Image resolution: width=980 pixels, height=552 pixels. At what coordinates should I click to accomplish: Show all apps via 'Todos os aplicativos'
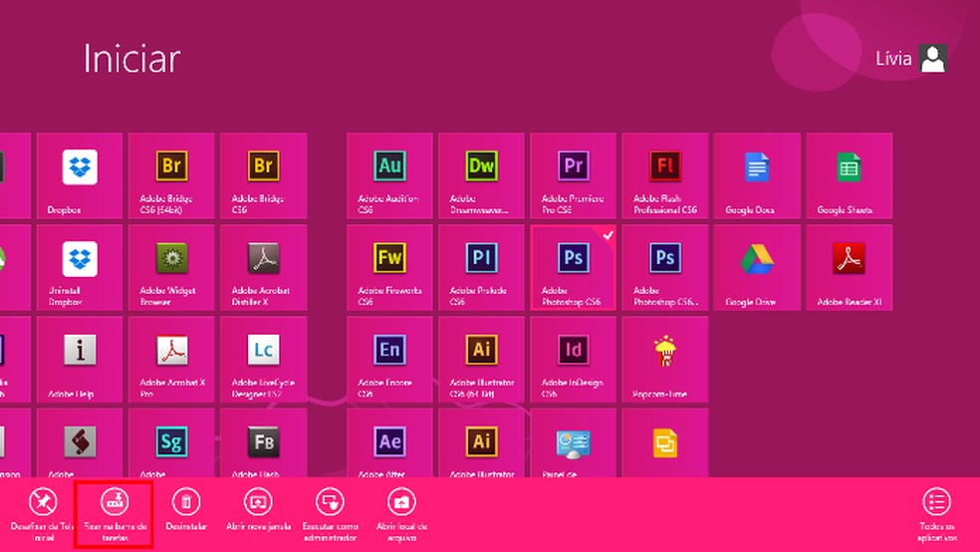coord(936,502)
